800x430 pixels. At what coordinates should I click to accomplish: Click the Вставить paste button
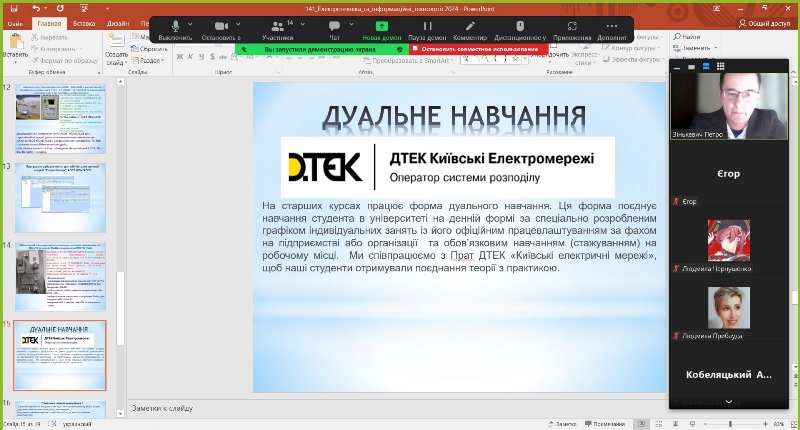(x=15, y=47)
